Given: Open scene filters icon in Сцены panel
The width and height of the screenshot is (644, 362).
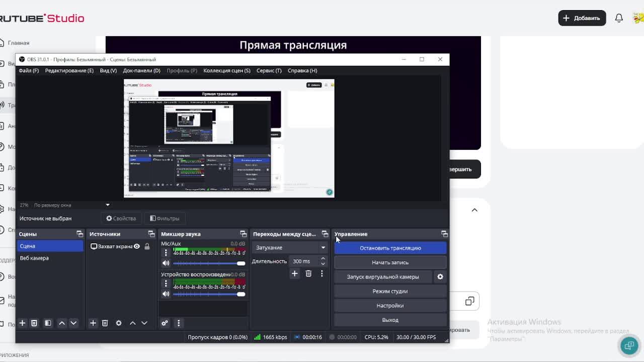Looking at the screenshot, I should (48, 323).
